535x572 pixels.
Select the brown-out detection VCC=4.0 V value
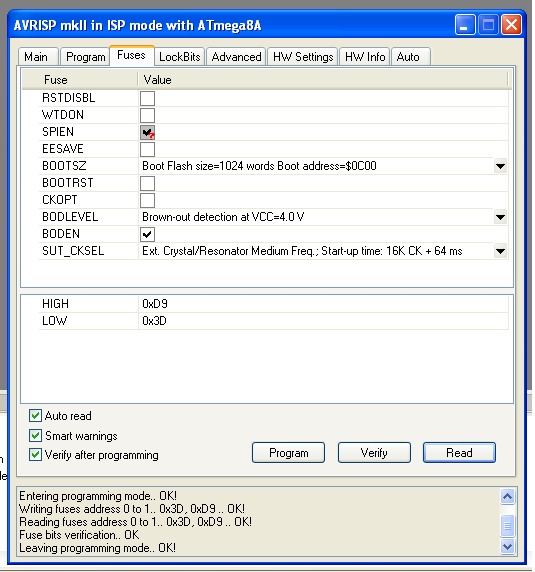223,217
